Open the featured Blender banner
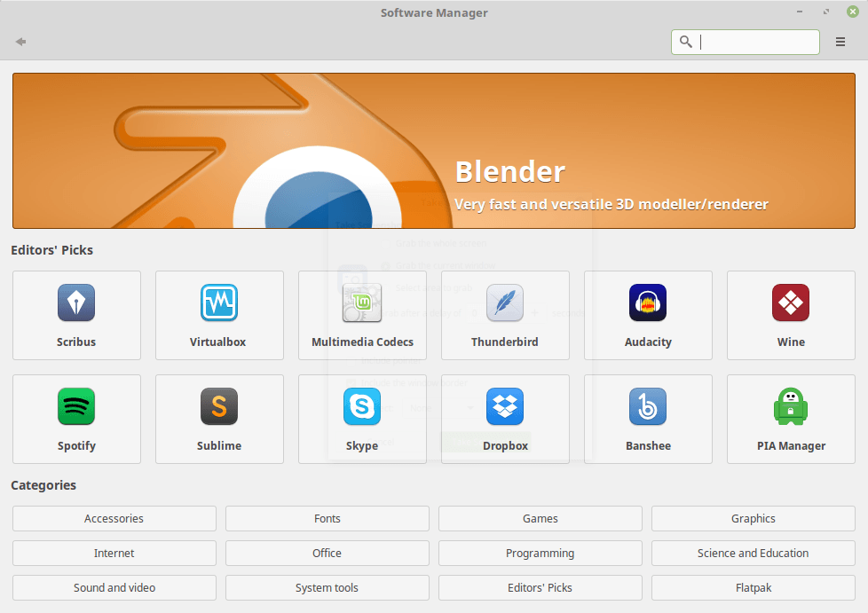 coord(434,151)
